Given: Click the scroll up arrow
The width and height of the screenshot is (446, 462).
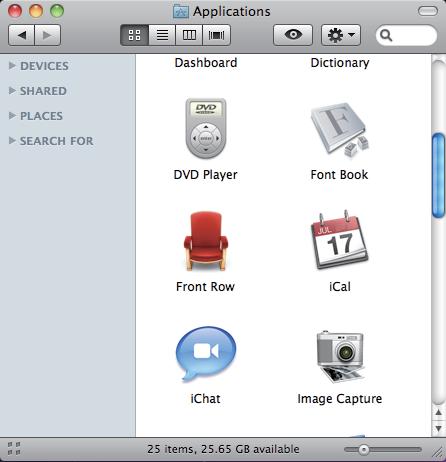Looking at the screenshot, I should pos(438,413).
